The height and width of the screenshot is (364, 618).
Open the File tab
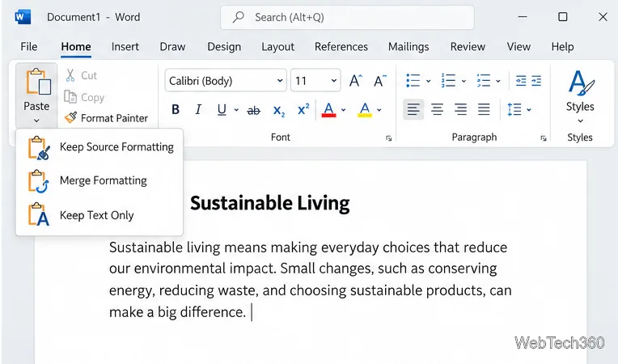[29, 47]
